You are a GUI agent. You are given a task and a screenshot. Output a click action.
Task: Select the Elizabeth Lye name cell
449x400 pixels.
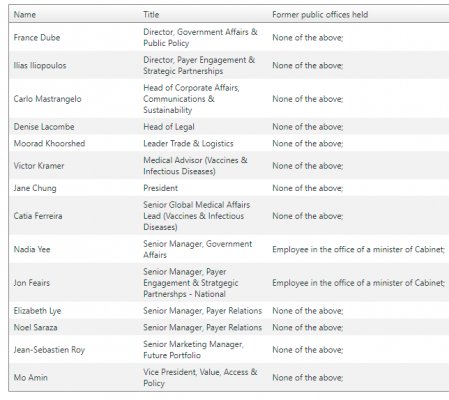click(x=37, y=311)
